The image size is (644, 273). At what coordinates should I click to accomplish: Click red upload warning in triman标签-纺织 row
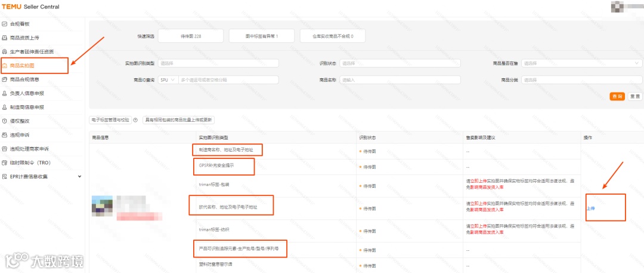(x=519, y=229)
